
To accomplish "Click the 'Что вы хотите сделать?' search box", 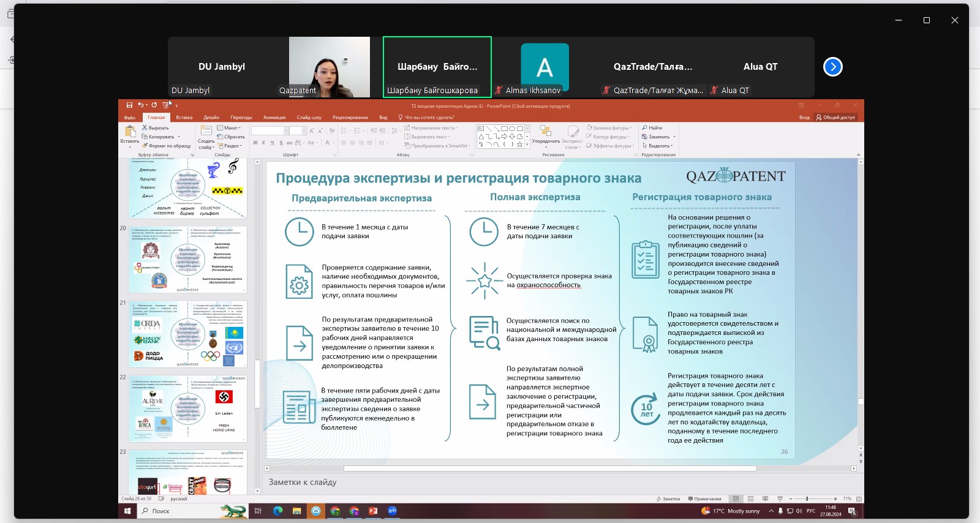I will 427,118.
